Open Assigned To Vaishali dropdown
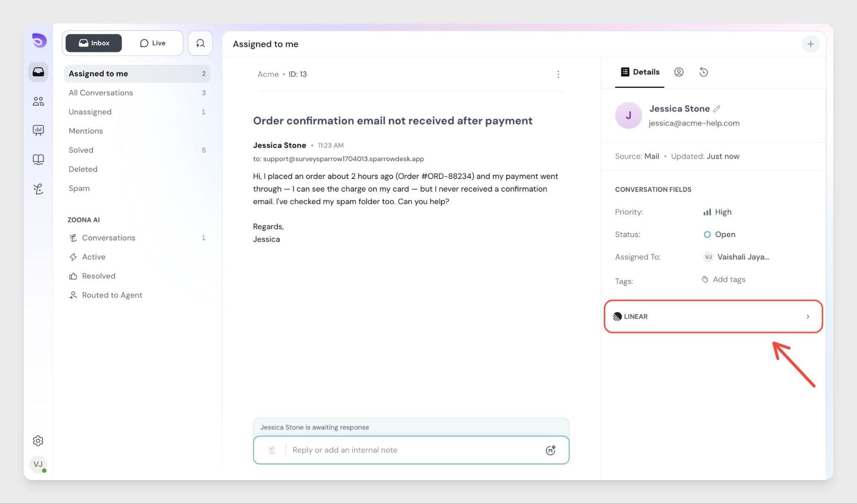This screenshot has height=504, width=857. click(x=736, y=257)
